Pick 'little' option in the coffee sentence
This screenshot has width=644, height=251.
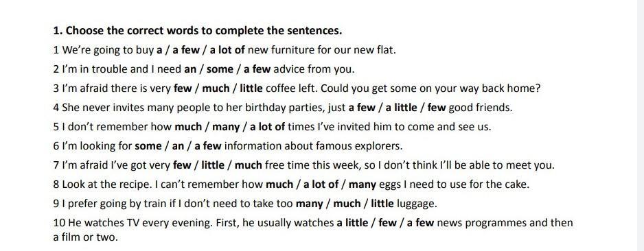click(251, 88)
